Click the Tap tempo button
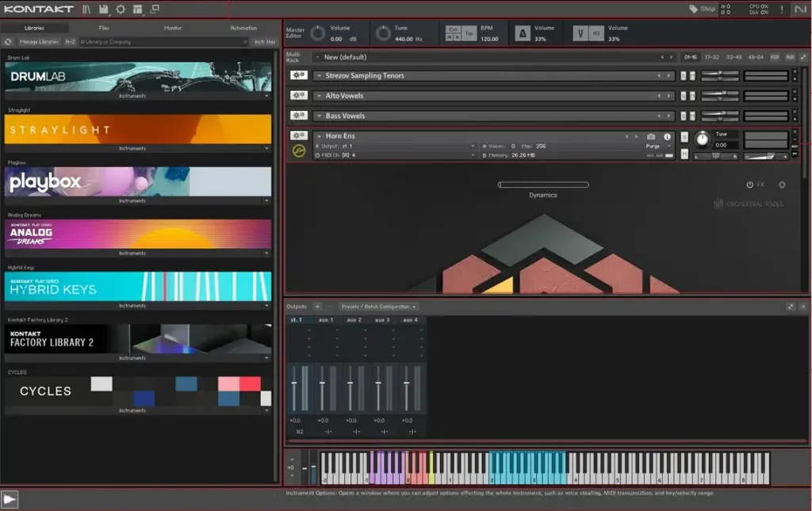Viewport: 812px width, 511px height. pyautogui.click(x=469, y=33)
